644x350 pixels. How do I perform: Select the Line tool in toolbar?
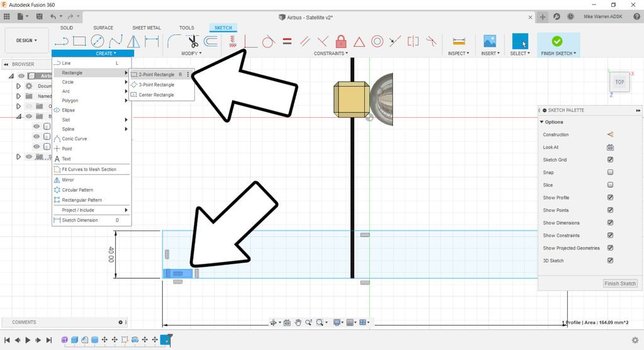click(62, 41)
